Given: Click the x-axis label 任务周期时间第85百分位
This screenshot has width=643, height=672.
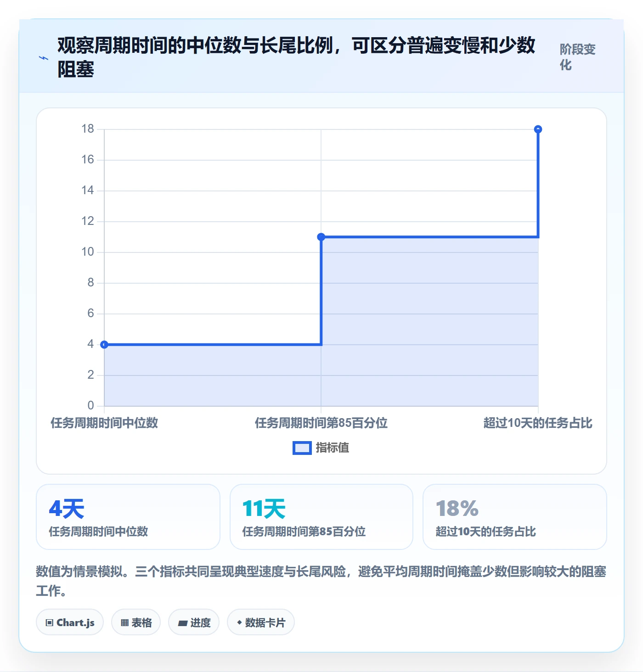Looking at the screenshot, I should pyautogui.click(x=321, y=423).
